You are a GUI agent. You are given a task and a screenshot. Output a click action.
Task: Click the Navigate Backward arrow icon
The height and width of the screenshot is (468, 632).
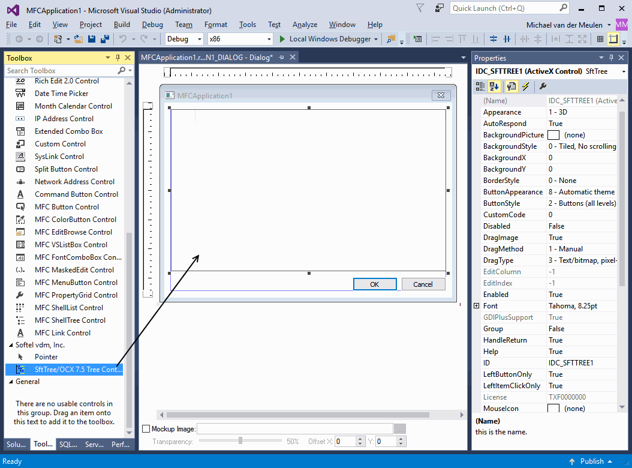click(19, 39)
